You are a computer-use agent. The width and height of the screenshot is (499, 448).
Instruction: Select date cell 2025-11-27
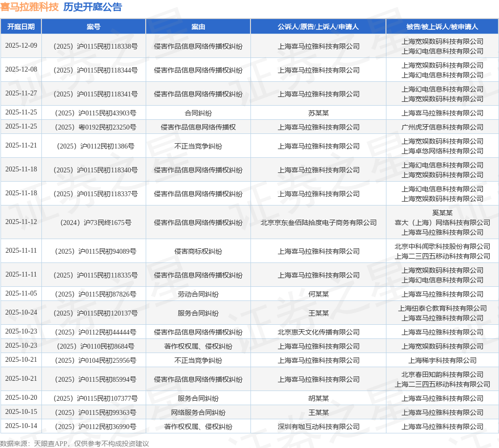click(x=21, y=93)
